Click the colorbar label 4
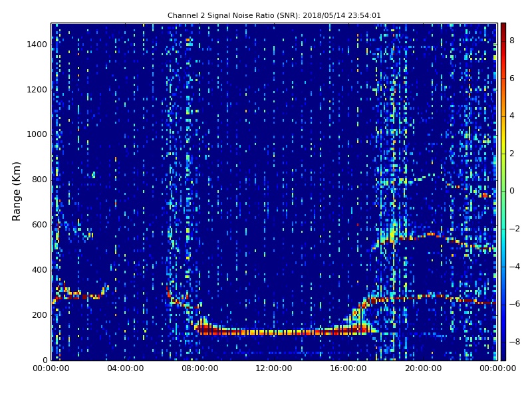Screen dimensions: 532x399 [512, 116]
